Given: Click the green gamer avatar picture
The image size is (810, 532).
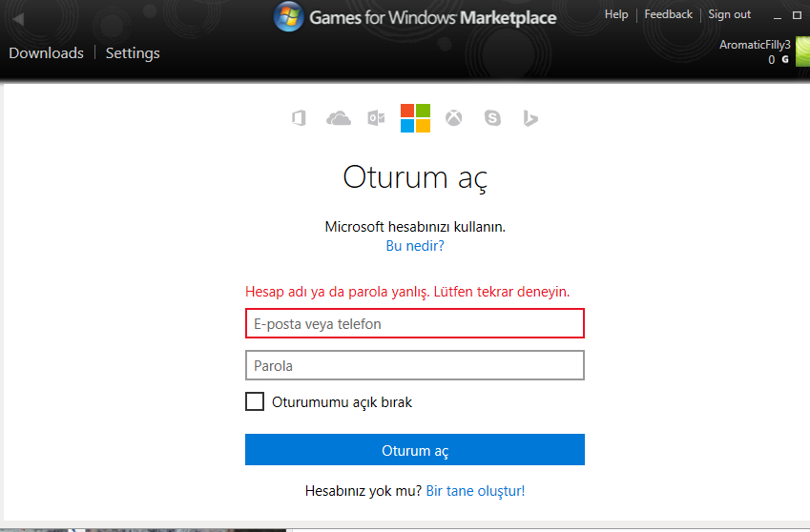Looking at the screenshot, I should [x=802, y=51].
